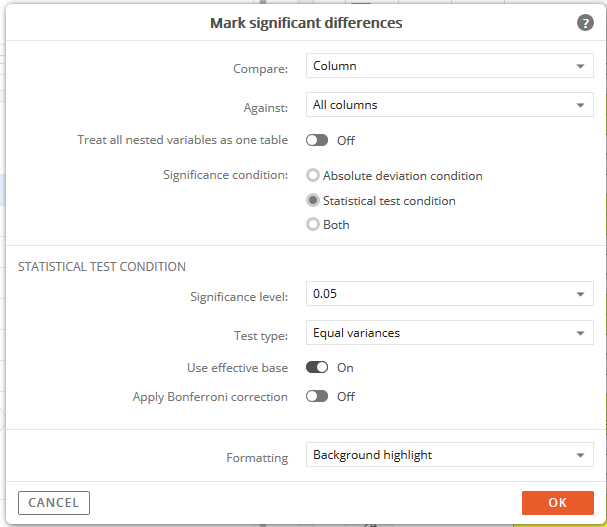607x527 pixels.
Task: Open the Compare Column dropdown
Action: 449,66
